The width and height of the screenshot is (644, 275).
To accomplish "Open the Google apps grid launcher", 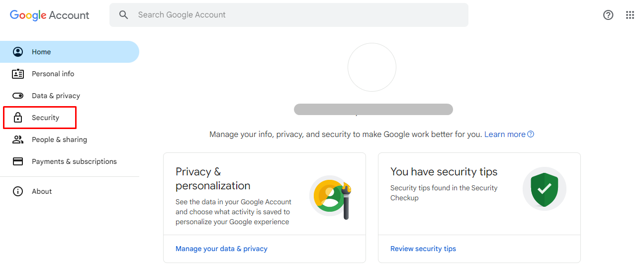I will pyautogui.click(x=630, y=15).
